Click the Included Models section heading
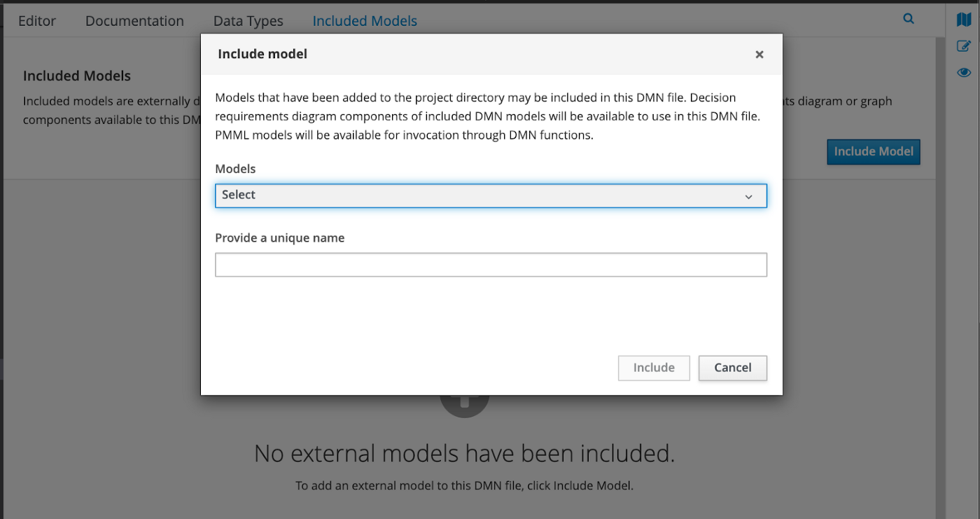This screenshot has height=519, width=980. (x=77, y=76)
